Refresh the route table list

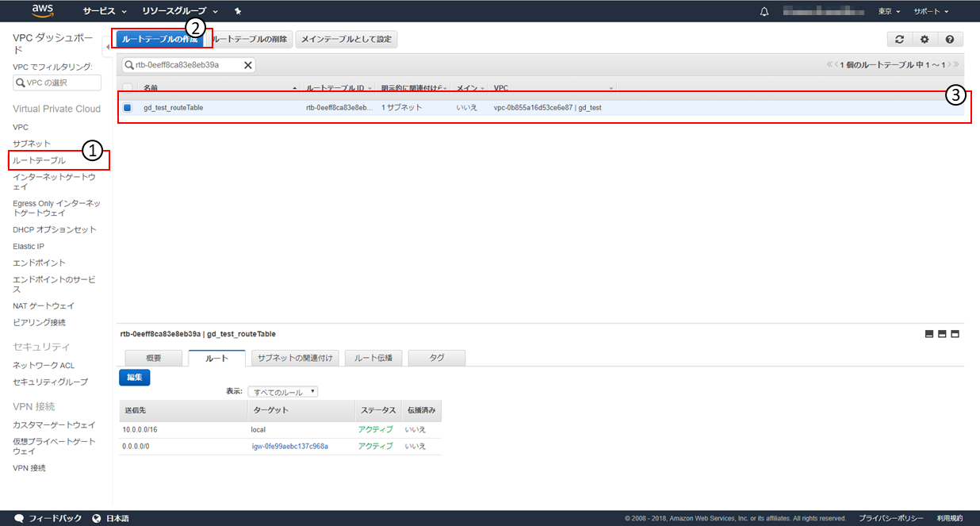898,40
